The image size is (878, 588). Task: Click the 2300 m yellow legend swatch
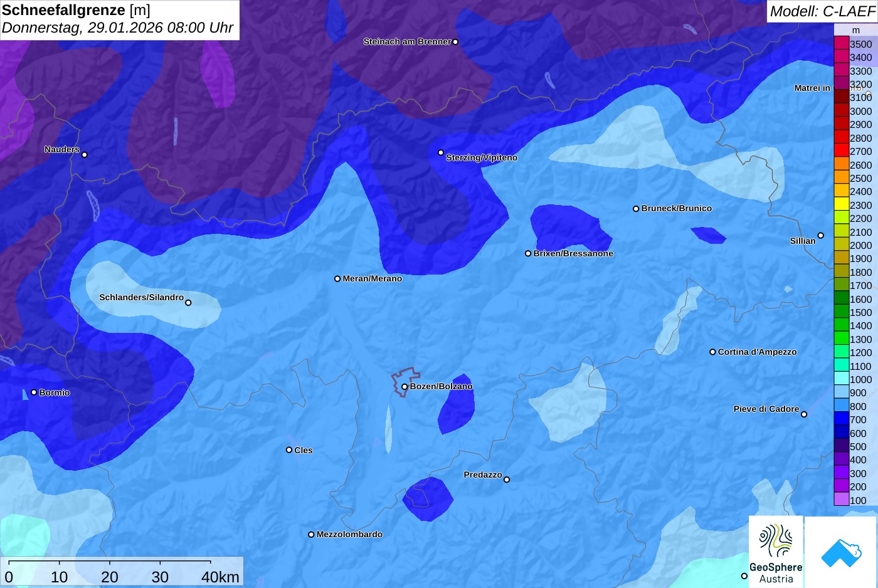[x=842, y=204]
